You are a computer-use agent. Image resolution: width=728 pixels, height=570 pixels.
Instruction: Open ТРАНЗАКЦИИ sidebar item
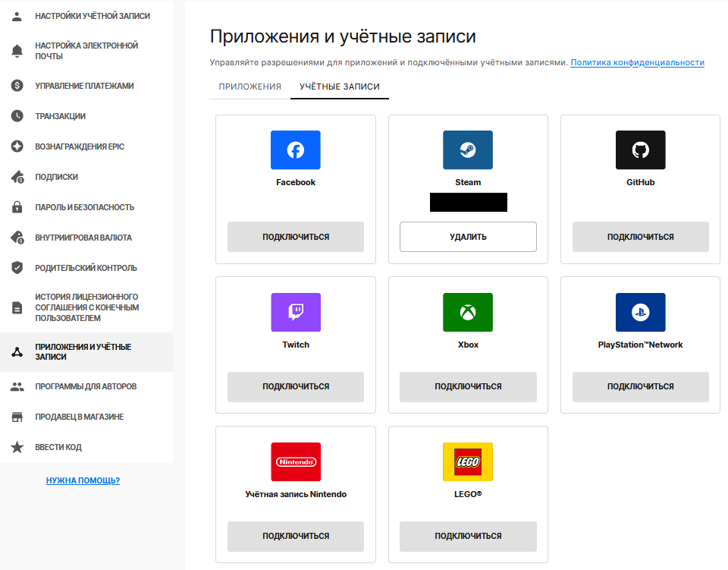tap(86, 116)
